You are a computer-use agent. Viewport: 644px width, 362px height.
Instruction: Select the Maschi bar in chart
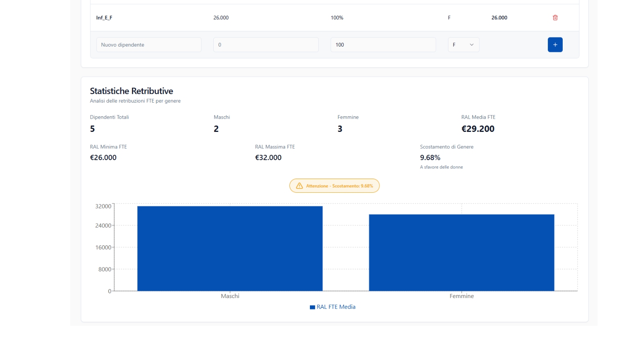(230, 249)
